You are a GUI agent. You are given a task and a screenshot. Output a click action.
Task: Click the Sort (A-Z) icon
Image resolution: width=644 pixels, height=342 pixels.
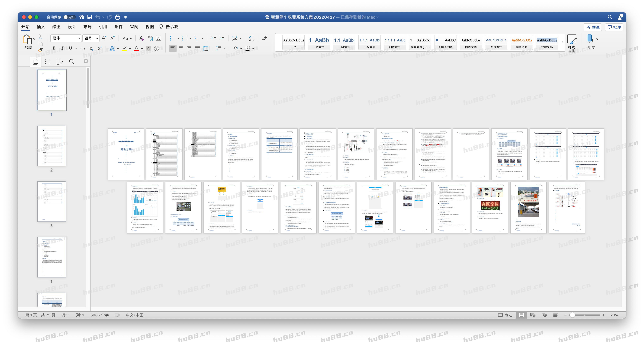pyautogui.click(x=251, y=38)
